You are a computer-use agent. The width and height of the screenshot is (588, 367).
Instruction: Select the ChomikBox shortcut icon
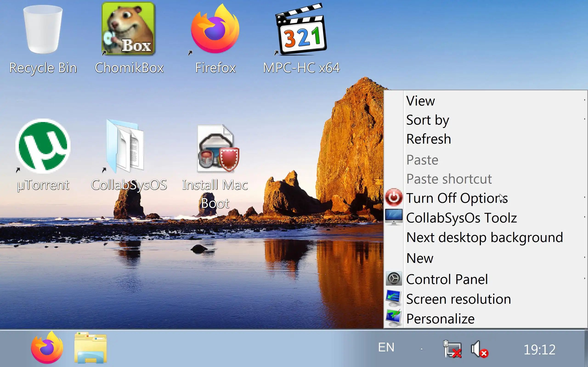tap(129, 29)
